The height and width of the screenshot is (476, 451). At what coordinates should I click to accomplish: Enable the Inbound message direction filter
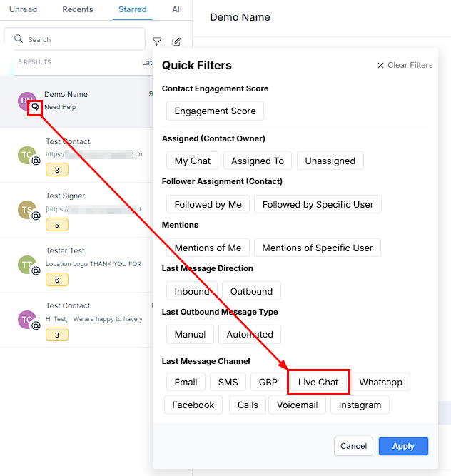point(192,291)
